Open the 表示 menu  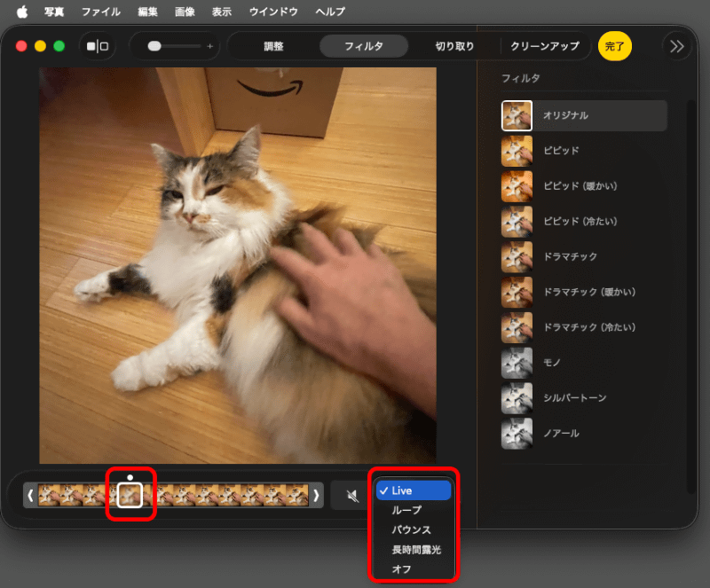tap(222, 12)
